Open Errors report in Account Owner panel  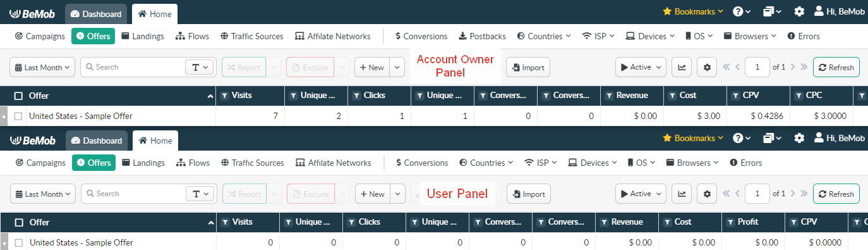(804, 36)
